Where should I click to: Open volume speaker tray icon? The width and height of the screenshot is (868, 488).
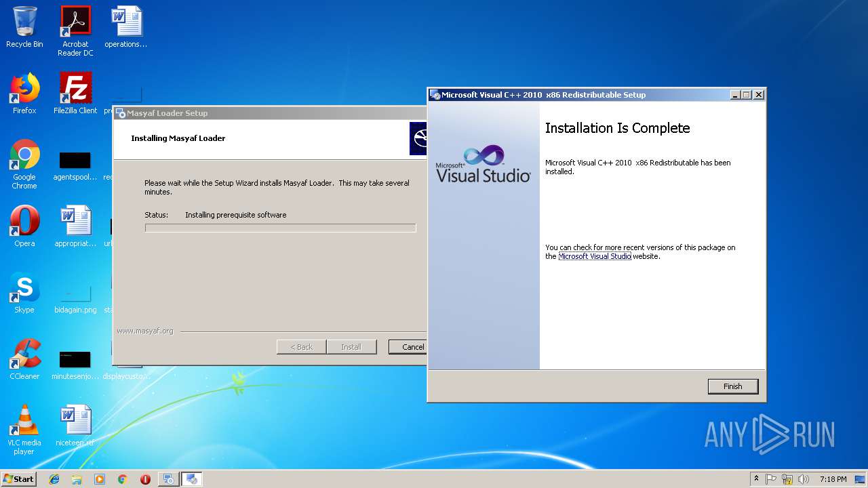[x=804, y=479]
